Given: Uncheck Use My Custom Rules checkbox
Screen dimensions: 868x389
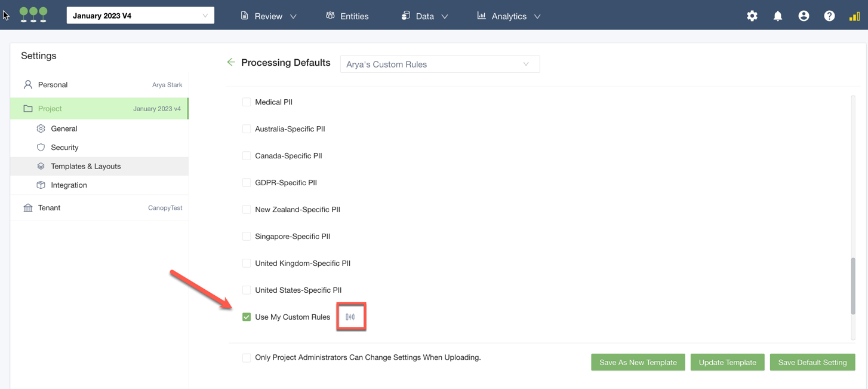Looking at the screenshot, I should point(247,317).
